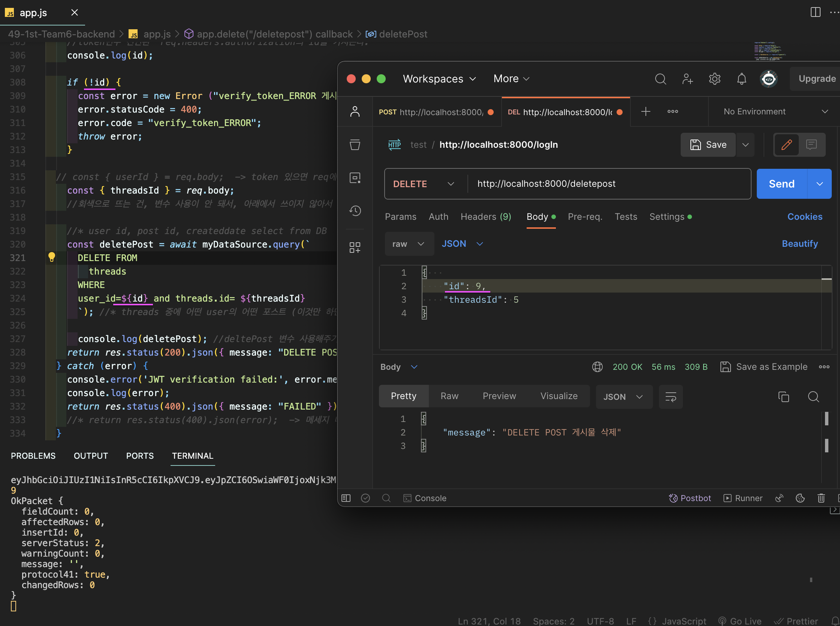Copy response using the copy icon
840x626 pixels.
[783, 397]
